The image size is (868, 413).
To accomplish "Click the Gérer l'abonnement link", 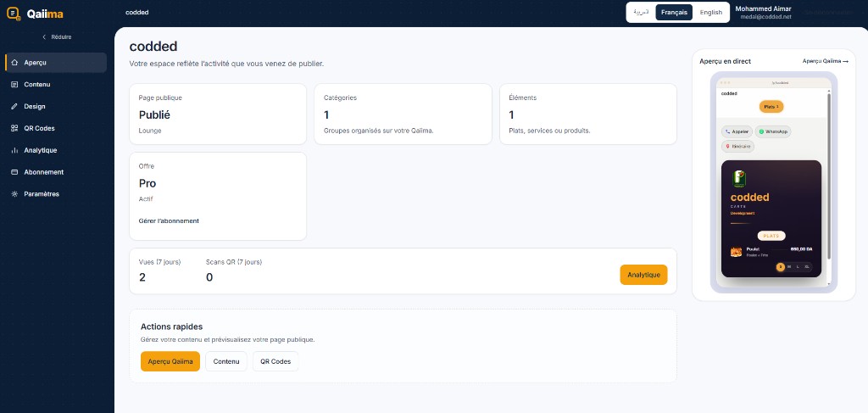I will 169,220.
